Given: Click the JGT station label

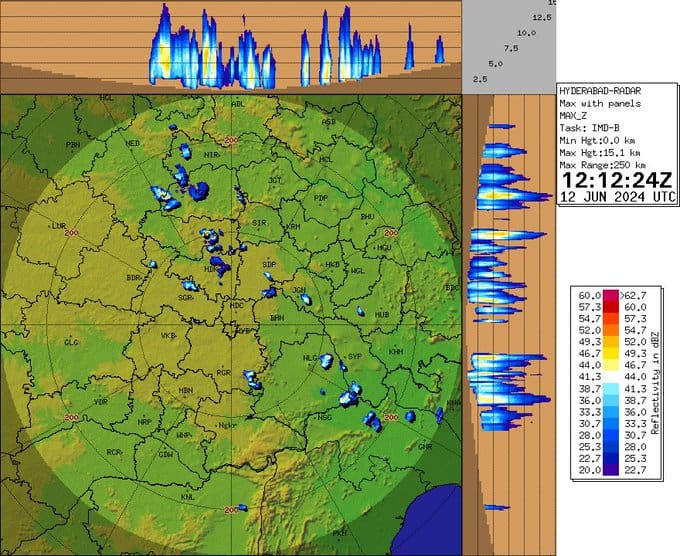Looking at the screenshot, I should pos(275,180).
